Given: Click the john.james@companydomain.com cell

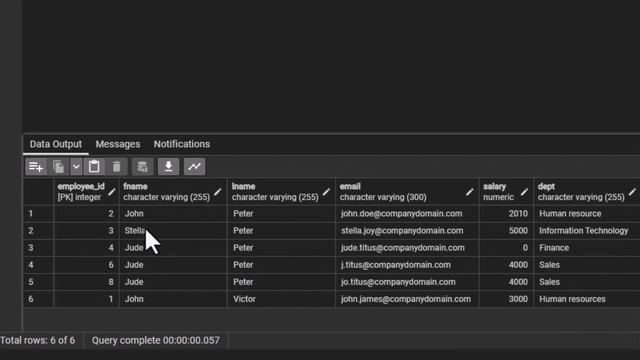Looking at the screenshot, I should coord(407,299).
